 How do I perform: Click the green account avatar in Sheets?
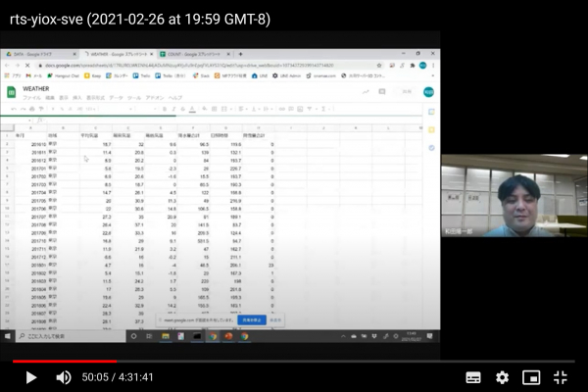(x=428, y=92)
